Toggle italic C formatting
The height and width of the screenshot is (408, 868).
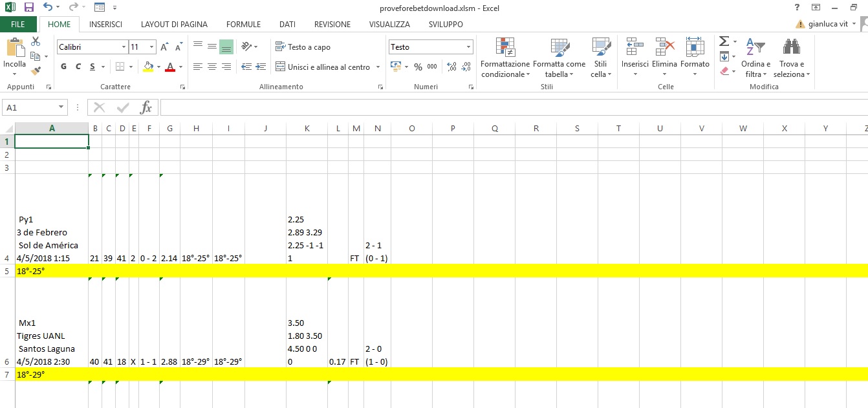coord(78,67)
